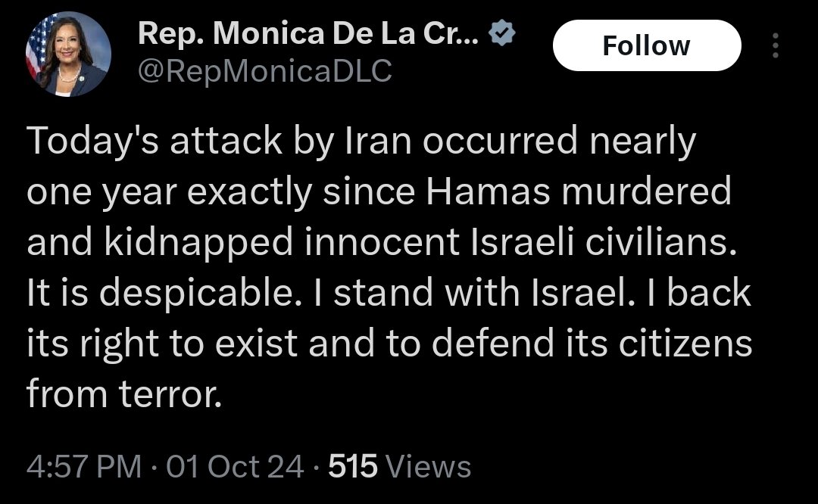
Task: Click the word "Hamas" in the tweet
Action: pyautogui.click(x=489, y=192)
